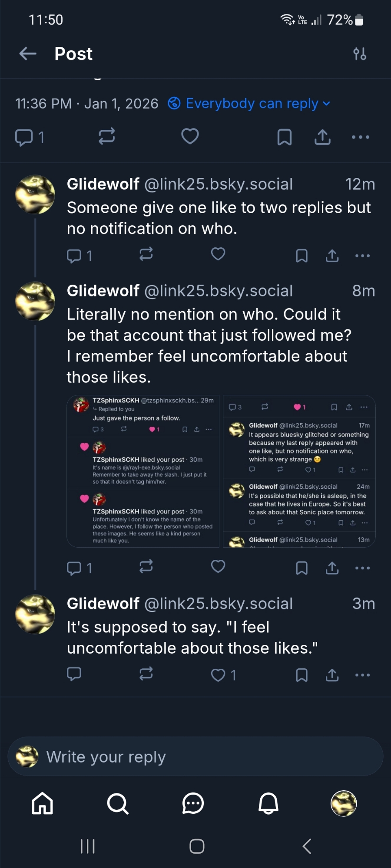Open more options on the 12m reply

[362, 256]
